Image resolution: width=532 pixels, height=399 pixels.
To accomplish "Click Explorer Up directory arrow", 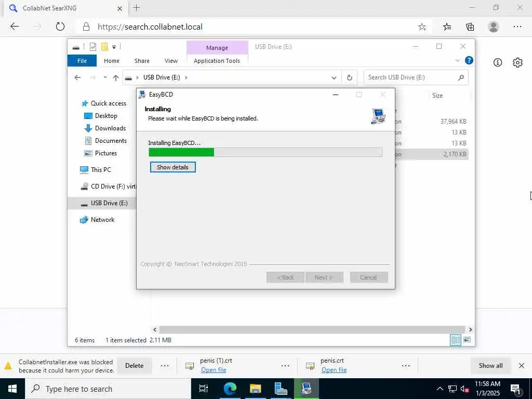I will (x=116, y=78).
